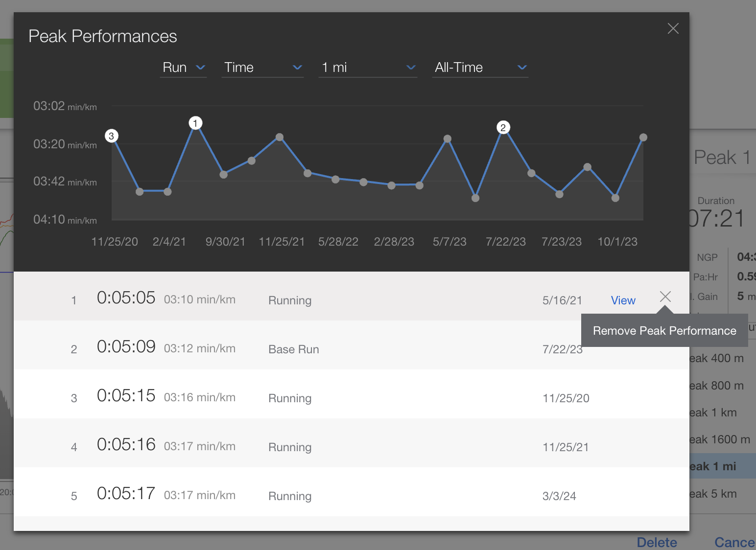Select Peak 400 m in background panel
Screen dimensions: 756x550
717,358
